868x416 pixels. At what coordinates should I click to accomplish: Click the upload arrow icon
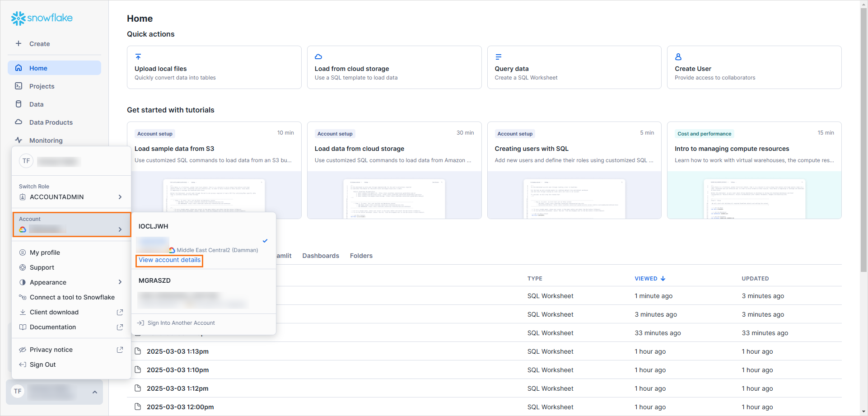coord(138,57)
